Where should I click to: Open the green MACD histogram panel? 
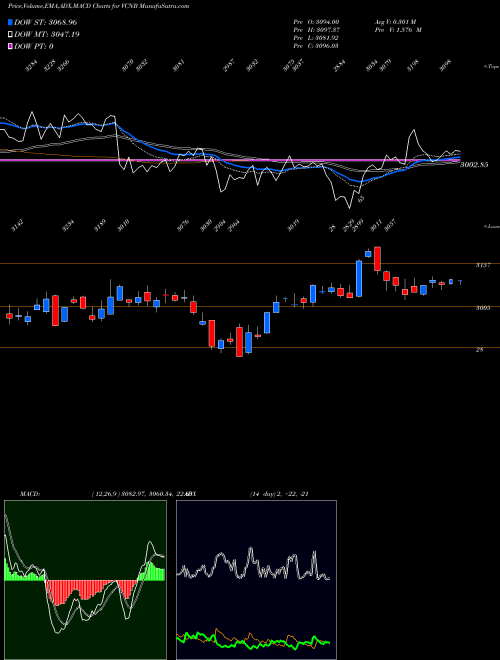point(85,580)
